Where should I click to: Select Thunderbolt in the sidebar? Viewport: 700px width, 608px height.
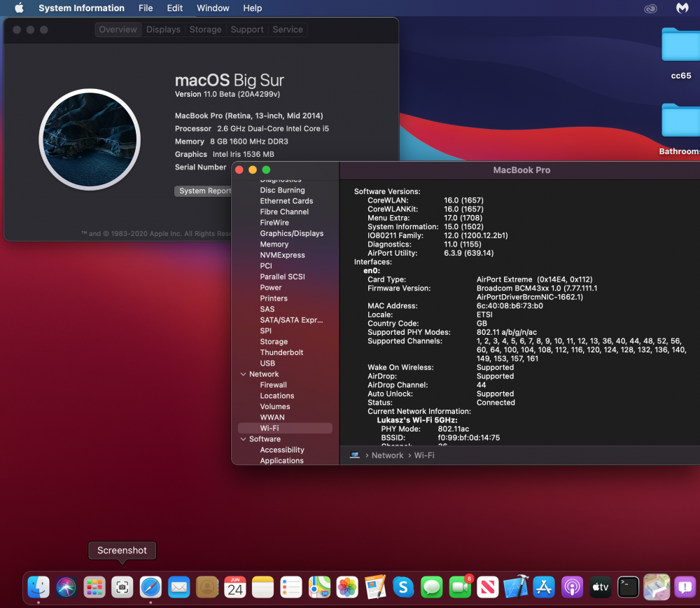[281, 352]
